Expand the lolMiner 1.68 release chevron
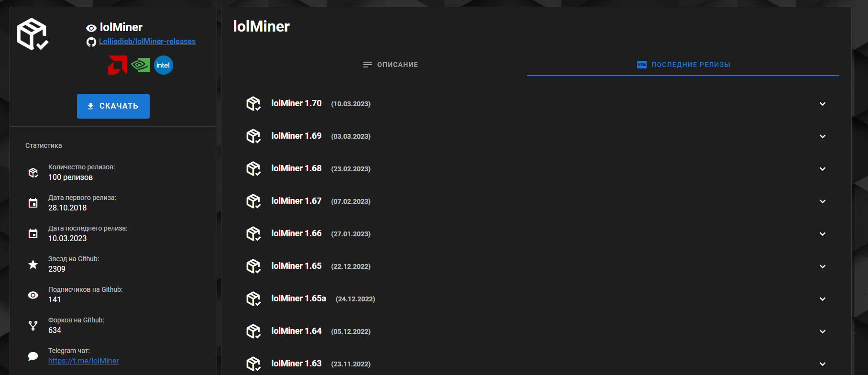 point(823,169)
